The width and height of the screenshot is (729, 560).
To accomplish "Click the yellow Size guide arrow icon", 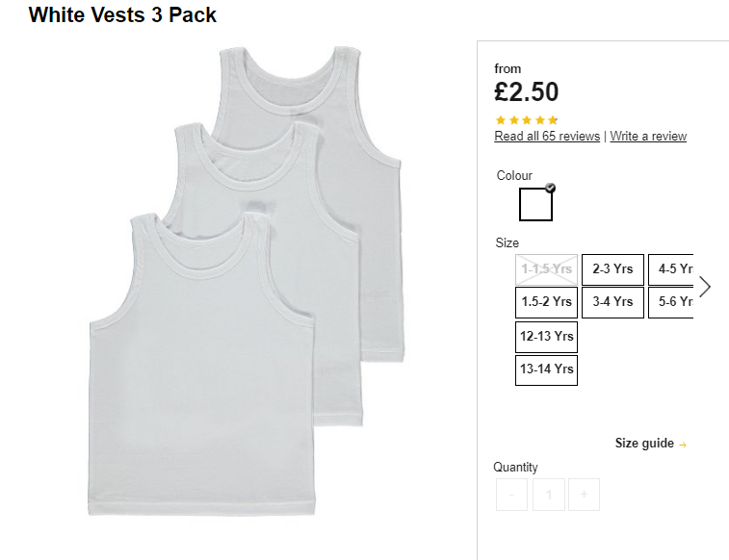I will 683,445.
